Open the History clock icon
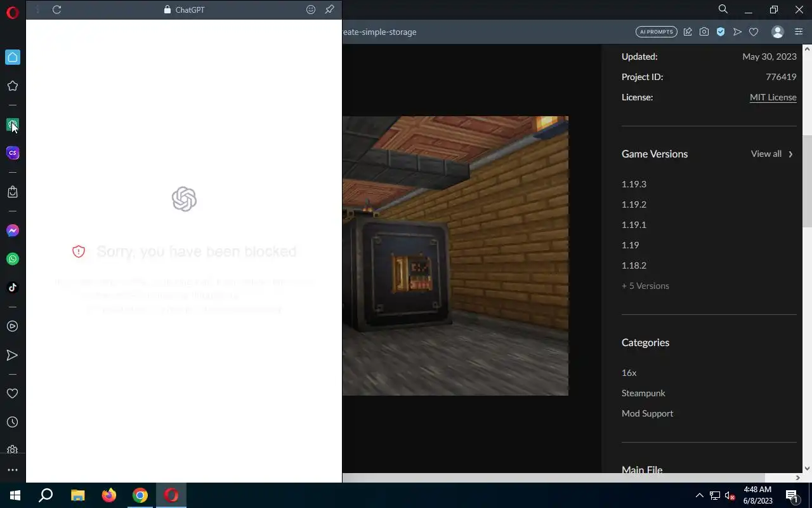The width and height of the screenshot is (812, 508). click(x=13, y=422)
